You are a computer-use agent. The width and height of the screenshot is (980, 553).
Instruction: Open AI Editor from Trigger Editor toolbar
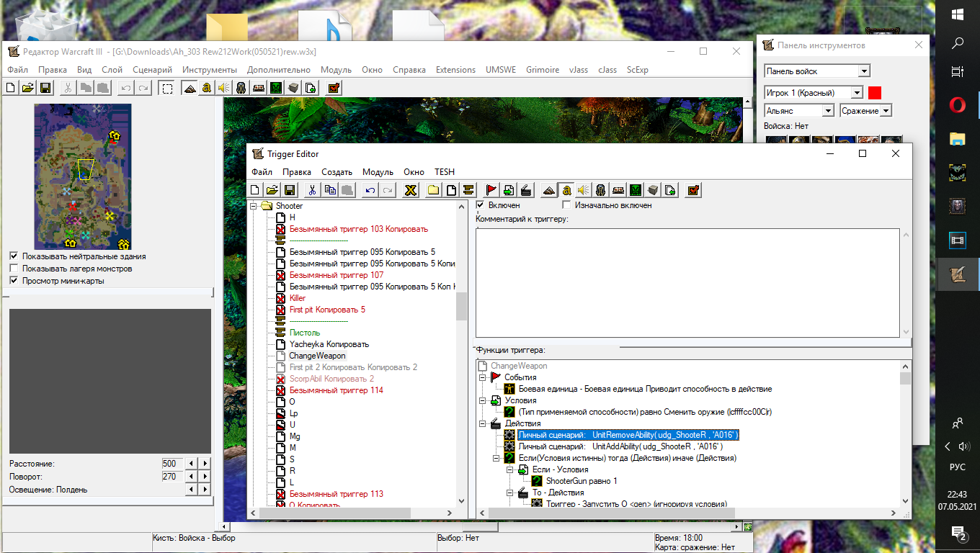636,190
